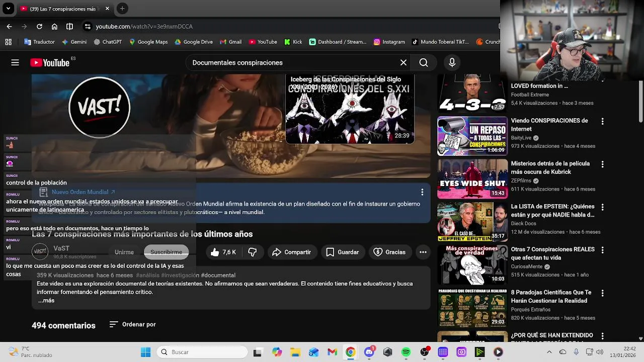This screenshot has height=362, width=644.
Task: Open Nuevo Orden Mundial info link
Action: (x=84, y=192)
